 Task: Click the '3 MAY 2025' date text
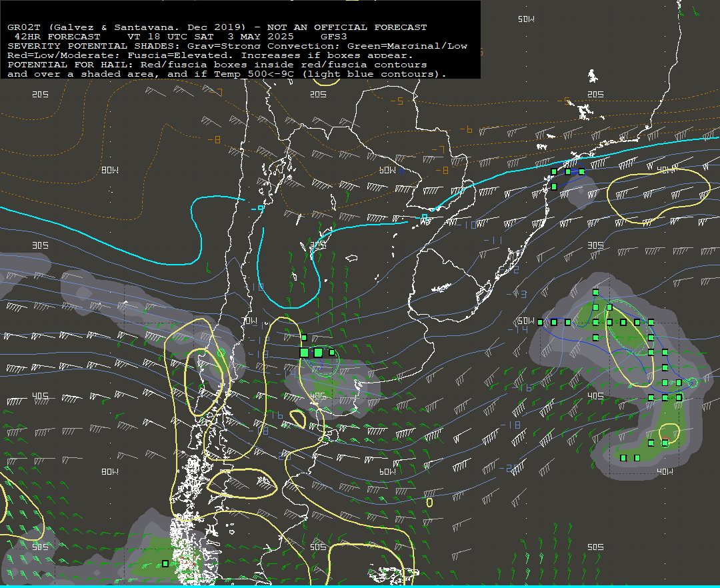tap(261, 36)
